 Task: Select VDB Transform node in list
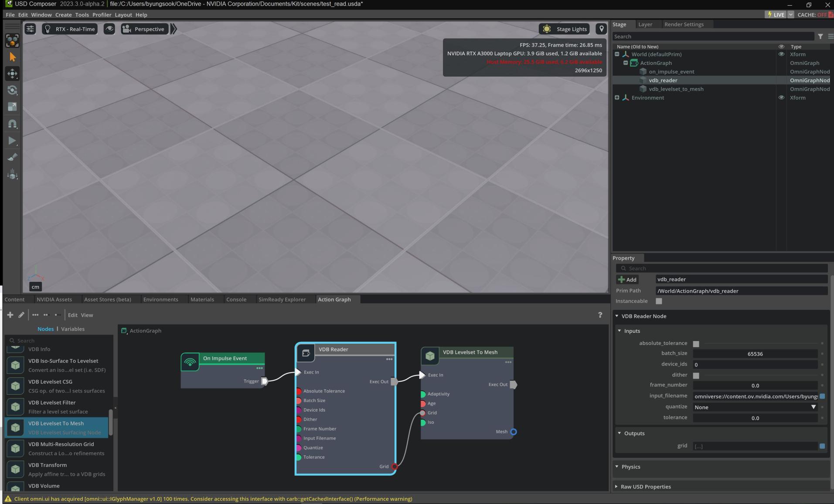pyautogui.click(x=57, y=469)
